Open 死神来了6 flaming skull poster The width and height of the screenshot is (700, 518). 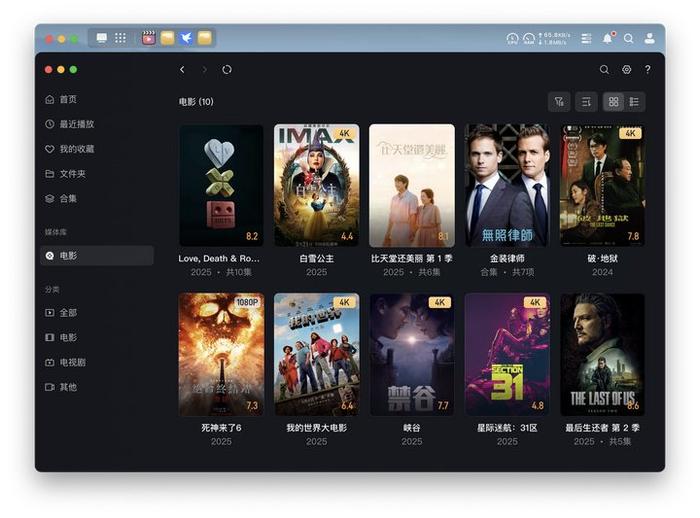tap(221, 355)
